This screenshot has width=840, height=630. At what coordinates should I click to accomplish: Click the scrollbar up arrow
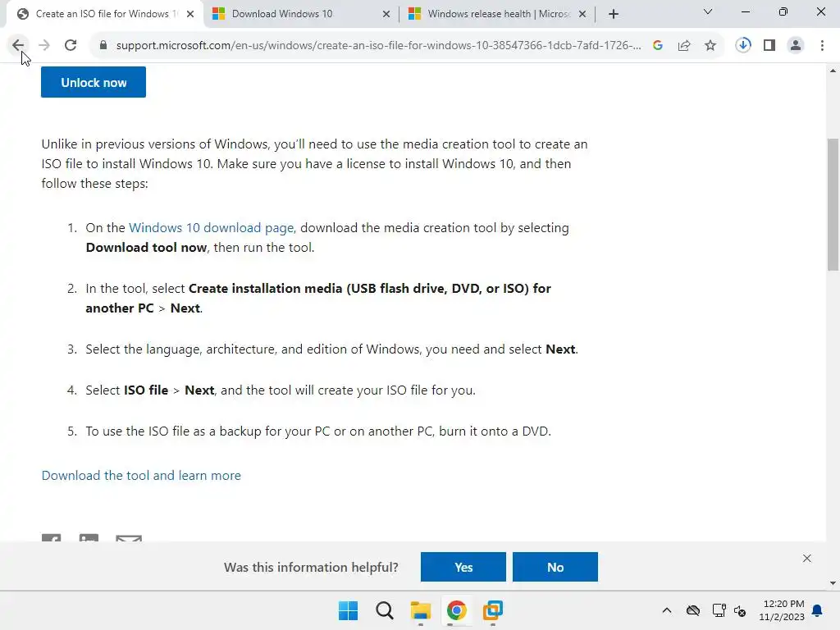[x=833, y=71]
